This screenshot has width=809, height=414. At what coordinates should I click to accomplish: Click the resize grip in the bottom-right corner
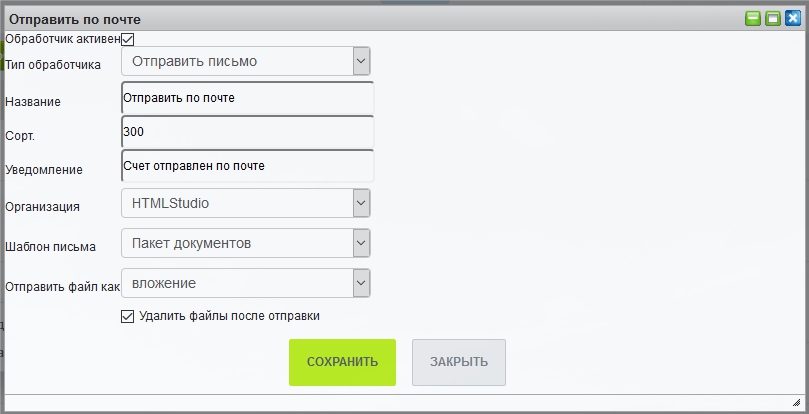coord(796,401)
